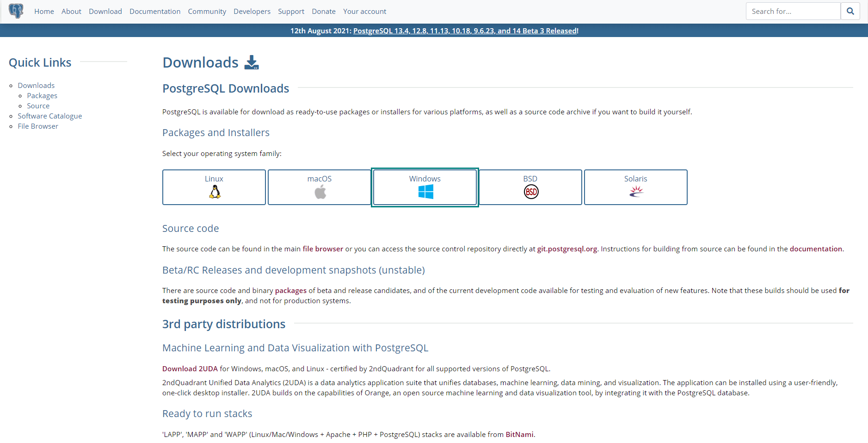Open Packages in Quick Links
Viewport: 868px width, 443px height.
coord(42,96)
